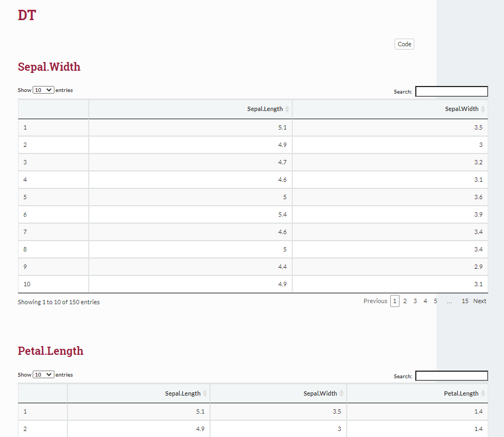Image resolution: width=504 pixels, height=437 pixels.
Task: Click cell 4.7 in row 3
Action: (x=282, y=162)
